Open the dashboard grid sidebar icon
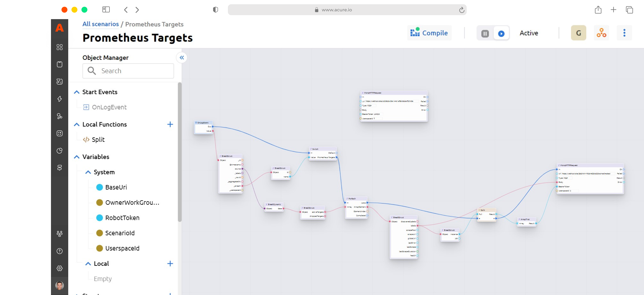Image resolution: width=644 pixels, height=295 pixels. 60,47
